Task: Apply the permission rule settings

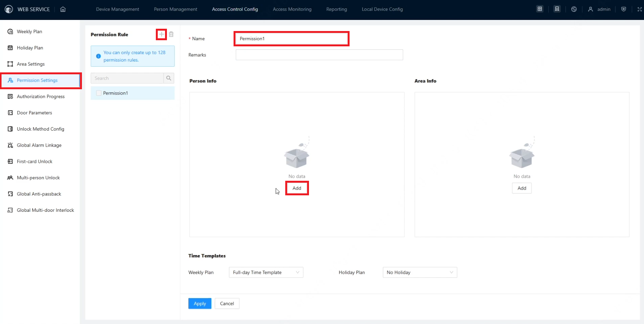Action: 200,303
